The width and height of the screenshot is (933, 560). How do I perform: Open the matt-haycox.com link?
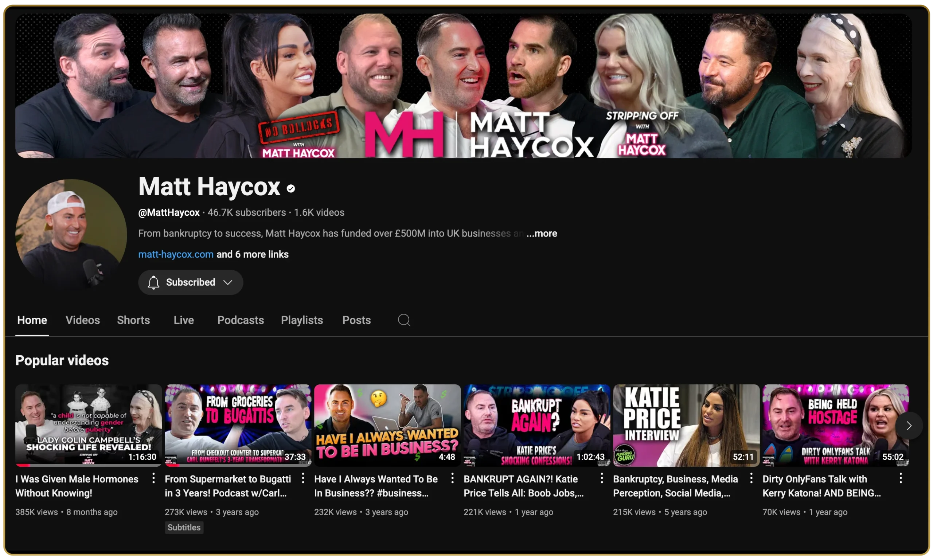click(x=176, y=254)
